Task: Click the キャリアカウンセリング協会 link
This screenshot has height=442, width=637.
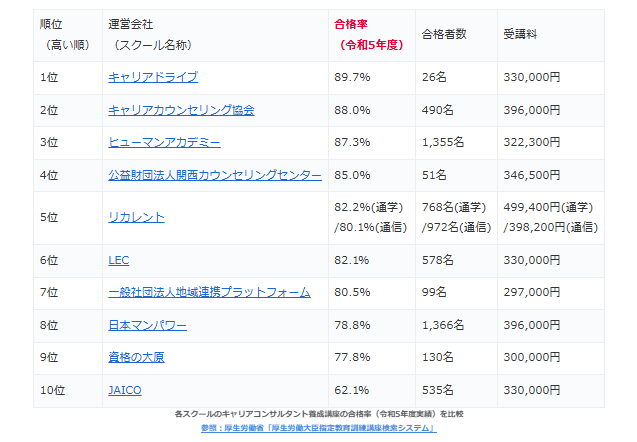Action: (x=180, y=110)
